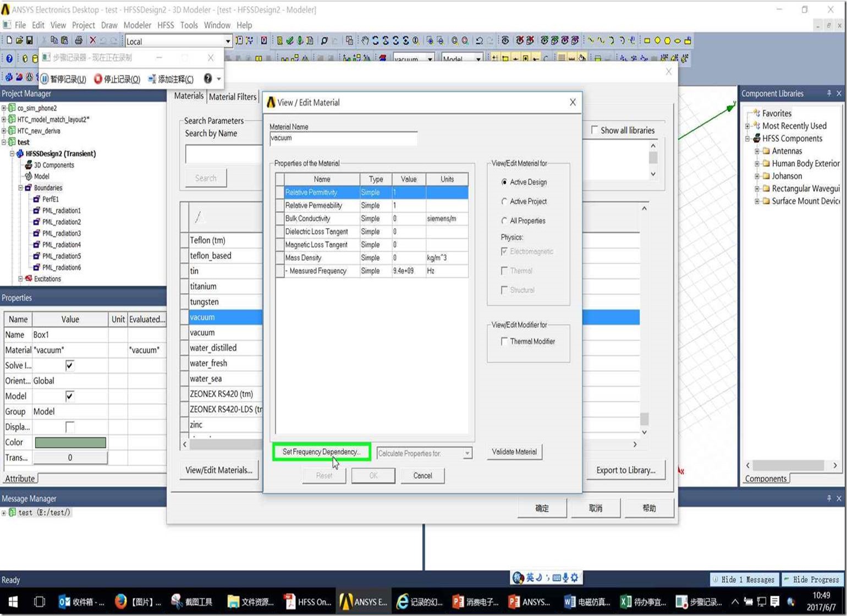The width and height of the screenshot is (847, 616).
Task: Click the blue Help question mark icon
Action: coord(9,58)
